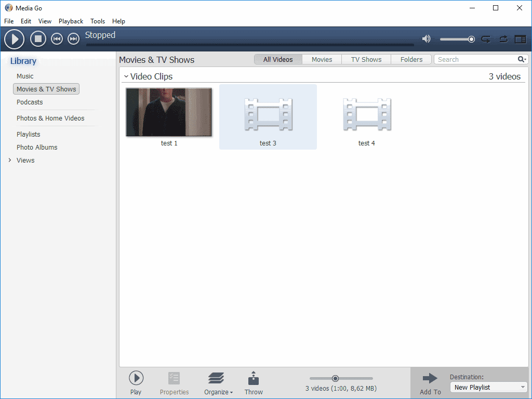The width and height of the screenshot is (532, 399).
Task: Switch to the Movies tab
Action: (x=322, y=59)
